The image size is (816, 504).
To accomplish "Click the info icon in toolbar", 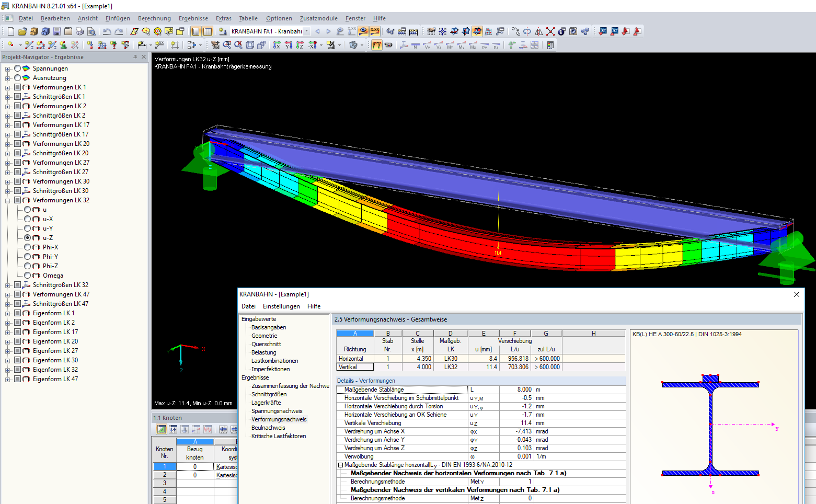I will (561, 31).
